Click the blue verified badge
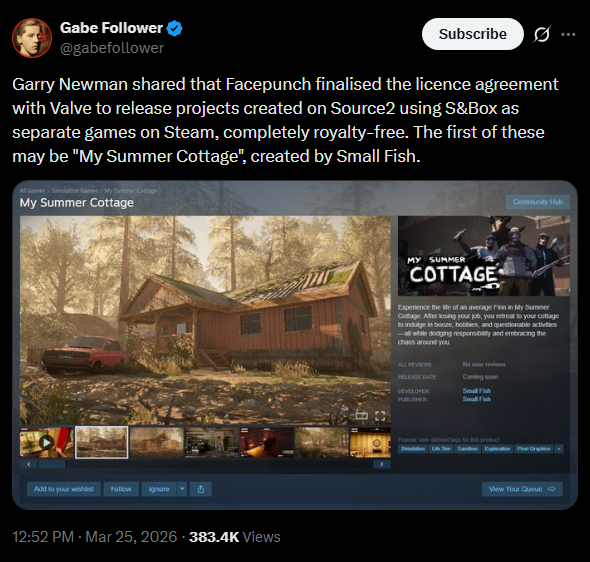 pyautogui.click(x=174, y=28)
